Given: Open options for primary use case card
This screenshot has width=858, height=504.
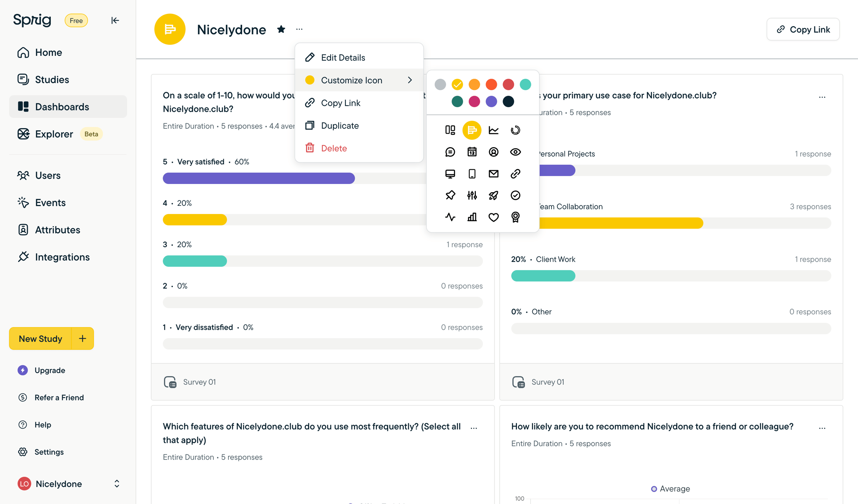Looking at the screenshot, I should point(822,97).
